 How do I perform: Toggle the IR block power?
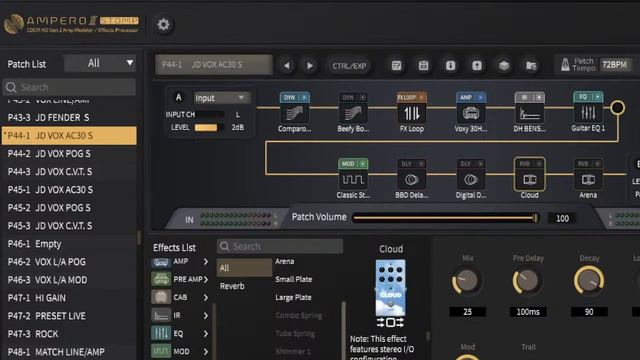click(539, 98)
